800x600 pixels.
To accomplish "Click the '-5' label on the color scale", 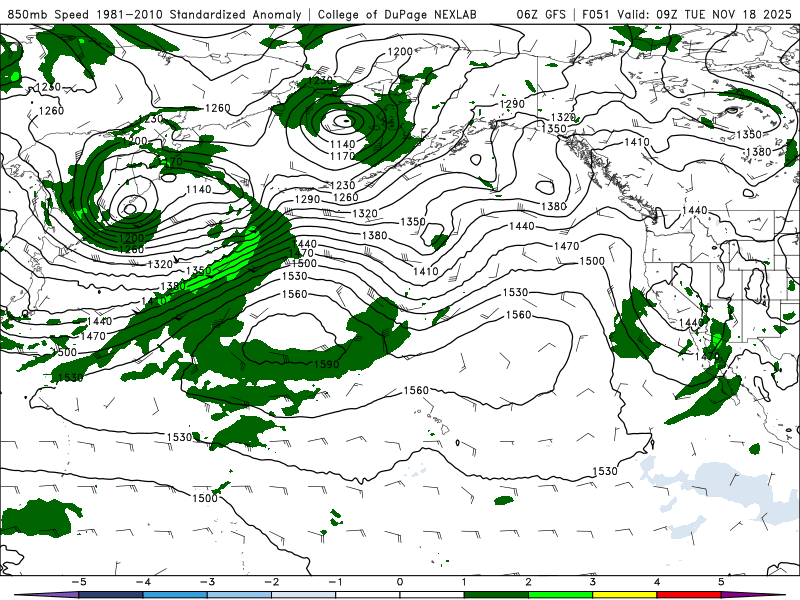I will click(79, 582).
